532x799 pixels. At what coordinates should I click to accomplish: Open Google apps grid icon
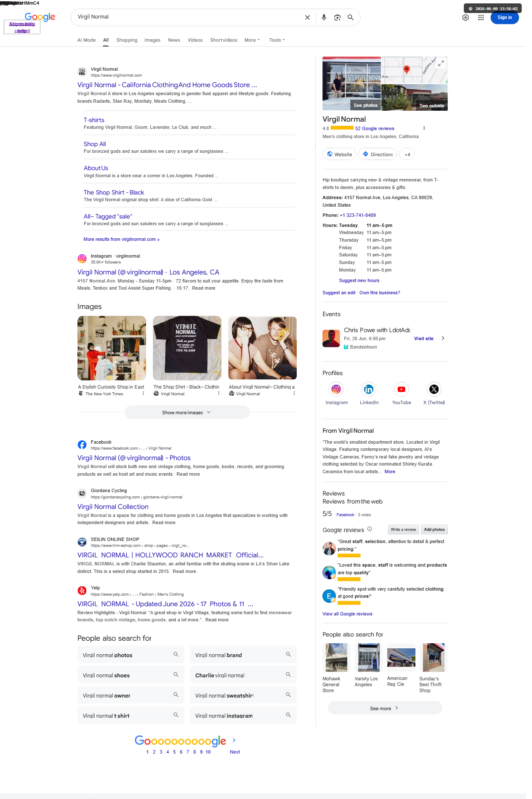click(x=481, y=18)
